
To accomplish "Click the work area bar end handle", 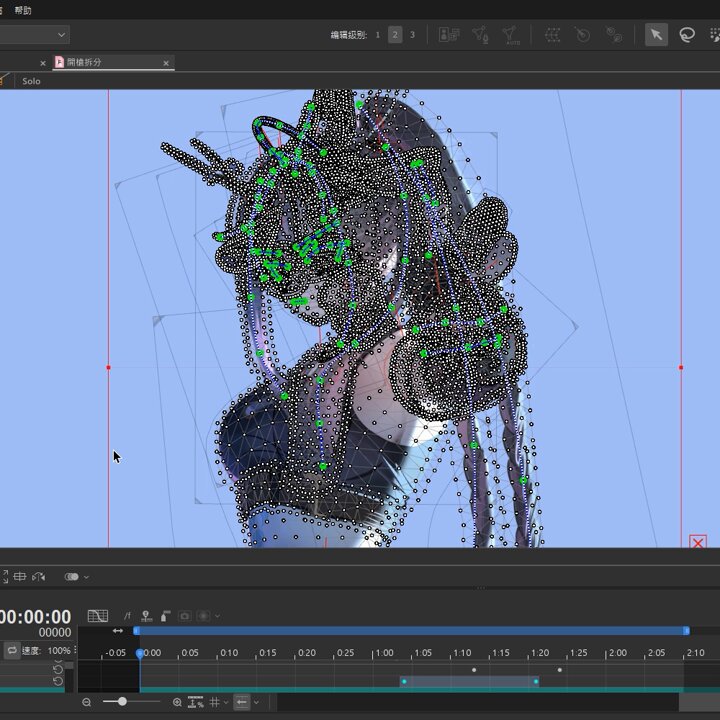I will coord(686,631).
